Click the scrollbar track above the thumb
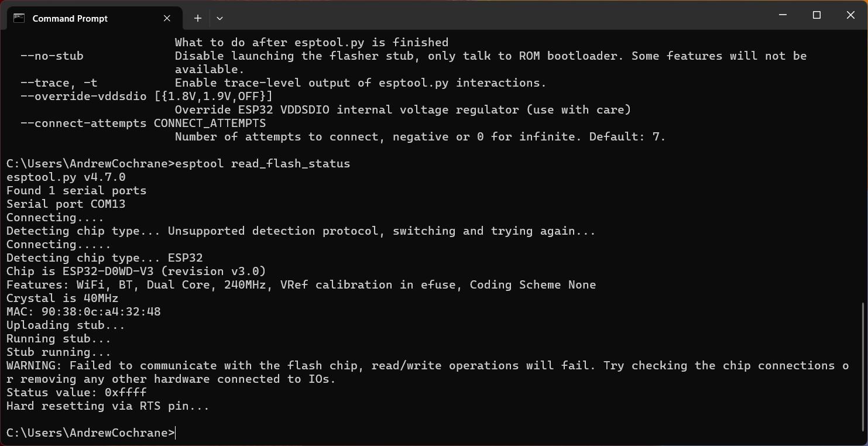The image size is (868, 446). (x=863, y=176)
